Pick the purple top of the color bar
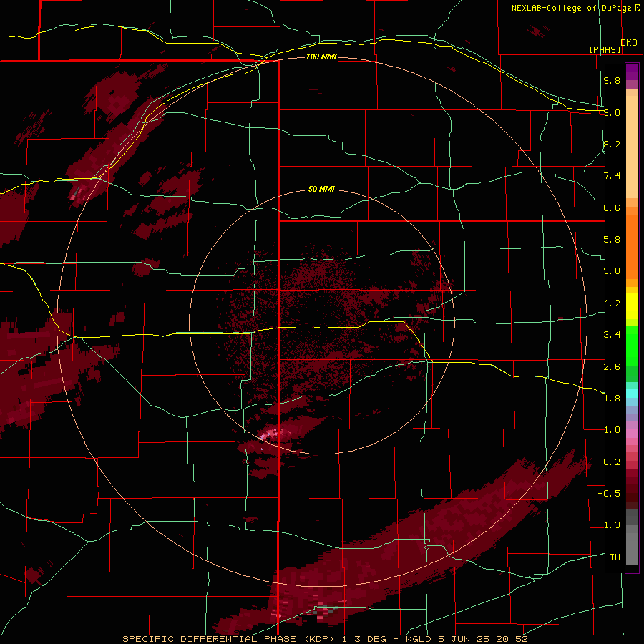Image resolution: width=644 pixels, height=644 pixels. coord(632,72)
